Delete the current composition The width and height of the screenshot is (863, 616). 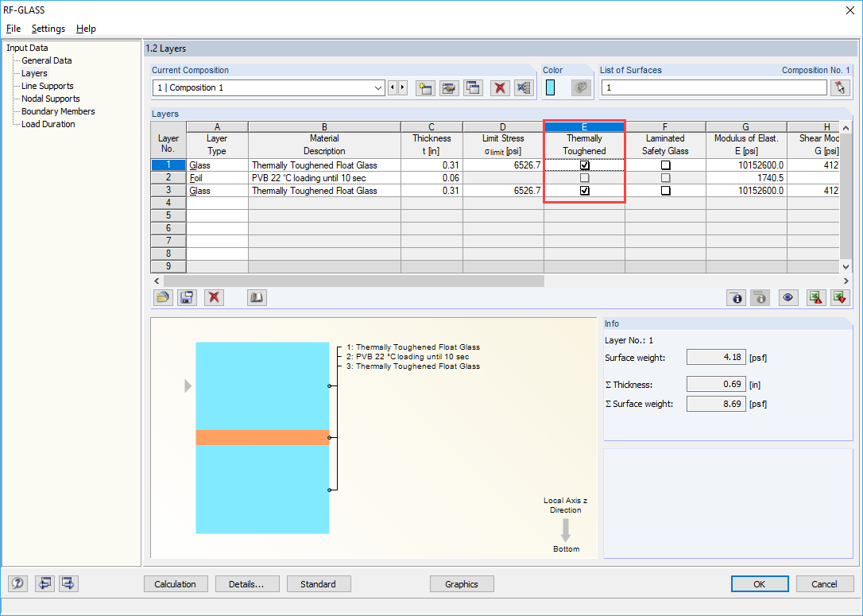coord(499,87)
